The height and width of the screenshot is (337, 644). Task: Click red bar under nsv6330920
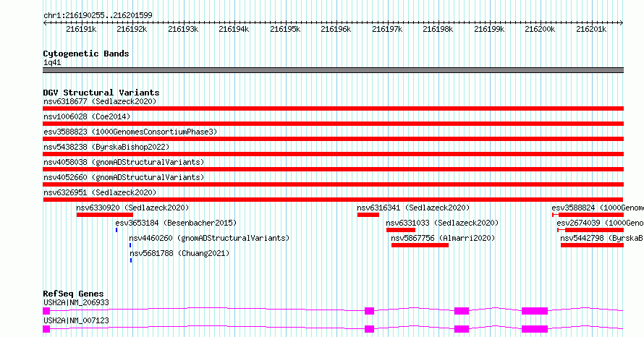(x=105, y=215)
